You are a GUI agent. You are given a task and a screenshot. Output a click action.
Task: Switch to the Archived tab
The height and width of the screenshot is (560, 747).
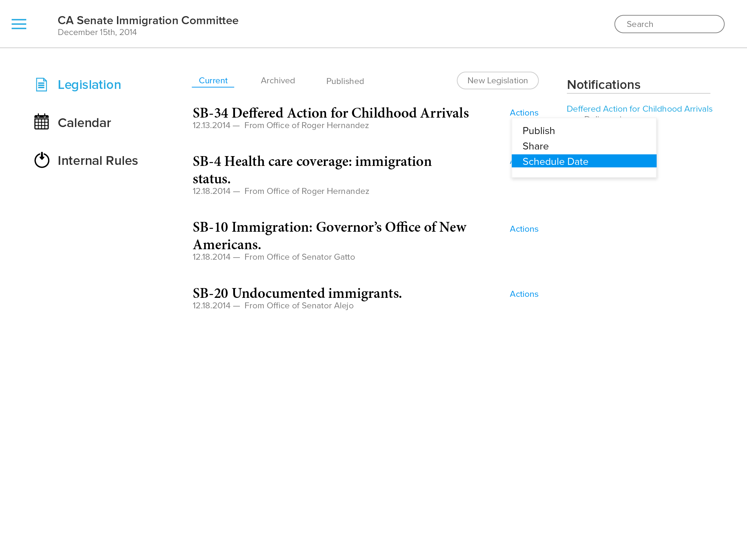click(x=278, y=81)
